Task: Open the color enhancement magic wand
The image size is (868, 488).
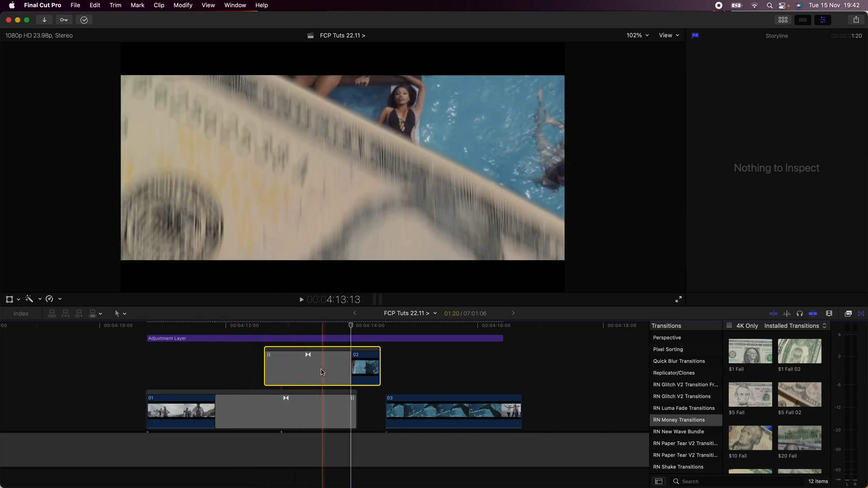Action: 29,299
